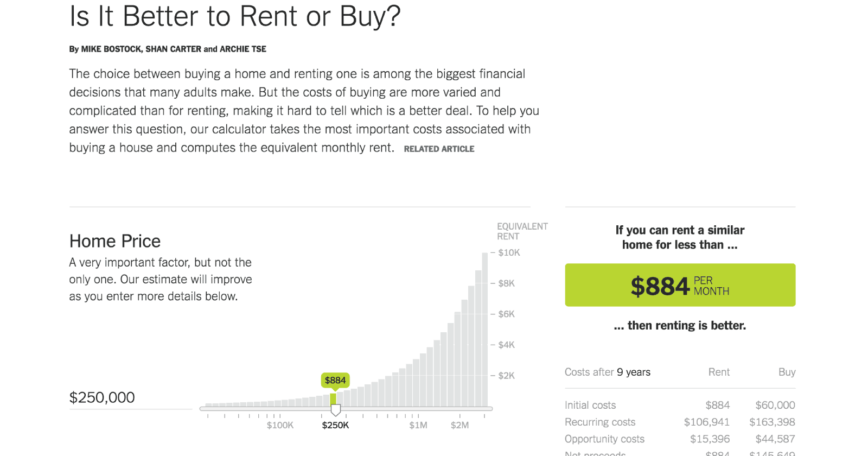868x456 pixels.
Task: Click the $2K label on rent axis
Action: click(506, 376)
